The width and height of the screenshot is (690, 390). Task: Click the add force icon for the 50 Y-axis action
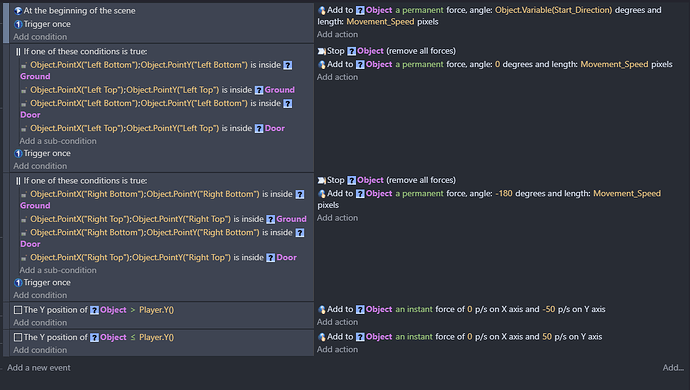click(x=322, y=337)
